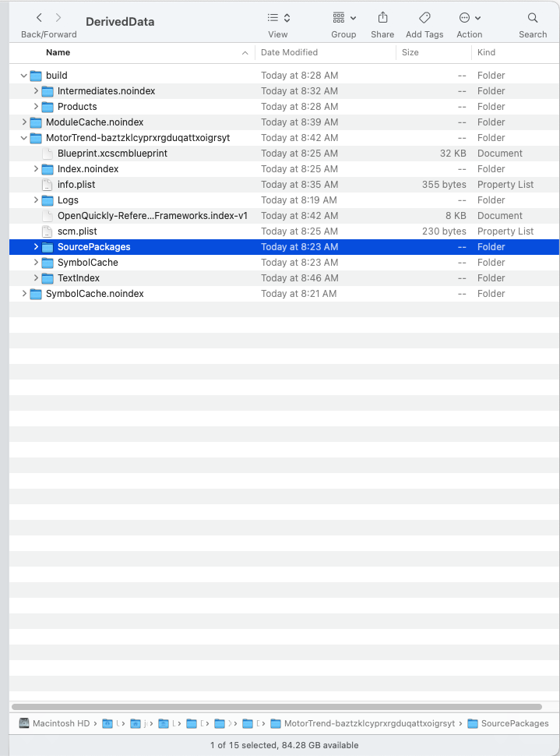Select the SymbolCache folder icon
The width and height of the screenshot is (560, 756).
48,263
